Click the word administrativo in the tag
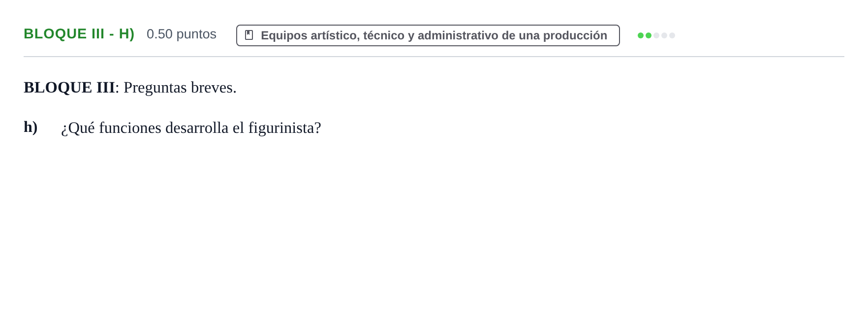The image size is (868, 316). tap(458, 35)
